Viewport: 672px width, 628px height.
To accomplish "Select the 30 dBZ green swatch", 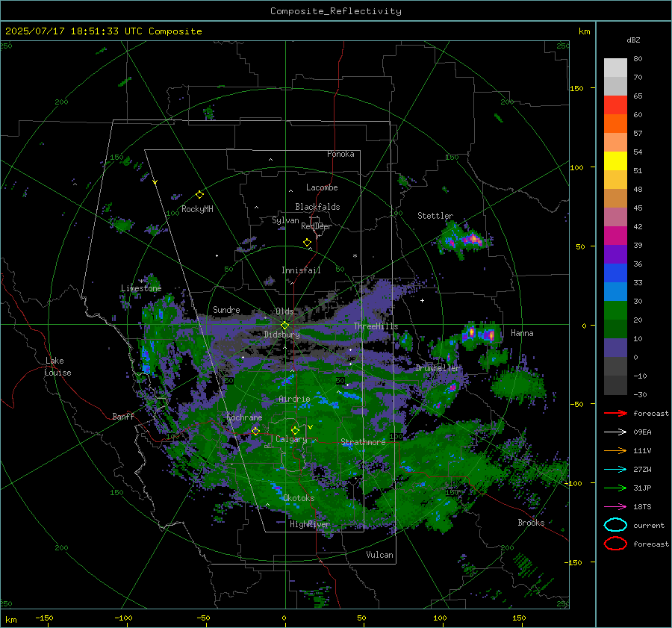I will 615,311.
